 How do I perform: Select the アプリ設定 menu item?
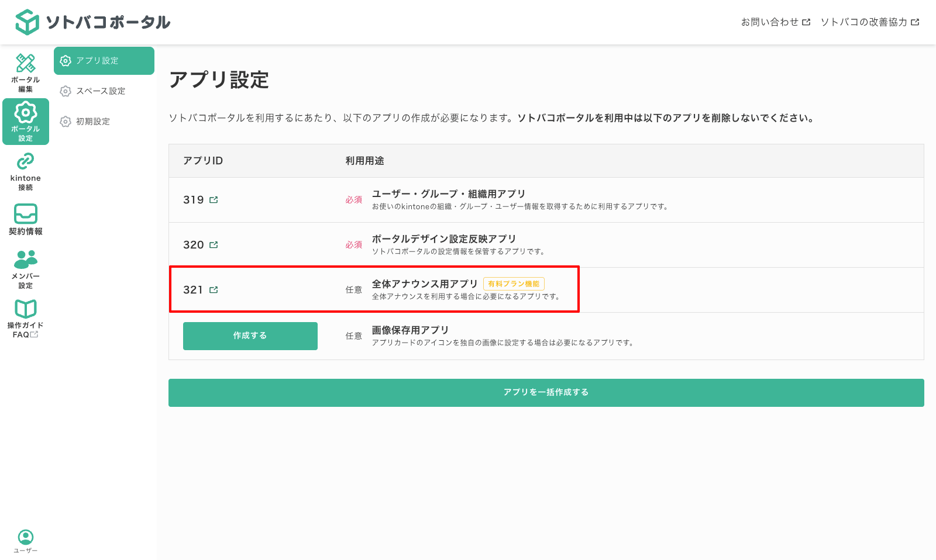(x=97, y=60)
